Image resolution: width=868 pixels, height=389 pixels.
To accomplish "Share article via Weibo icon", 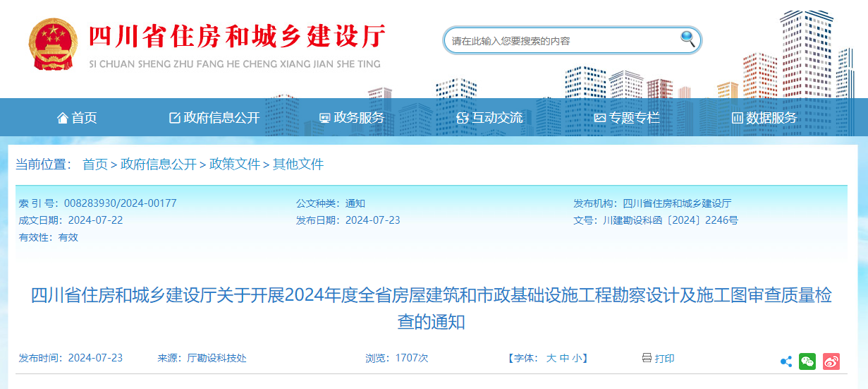I will pos(831,361).
